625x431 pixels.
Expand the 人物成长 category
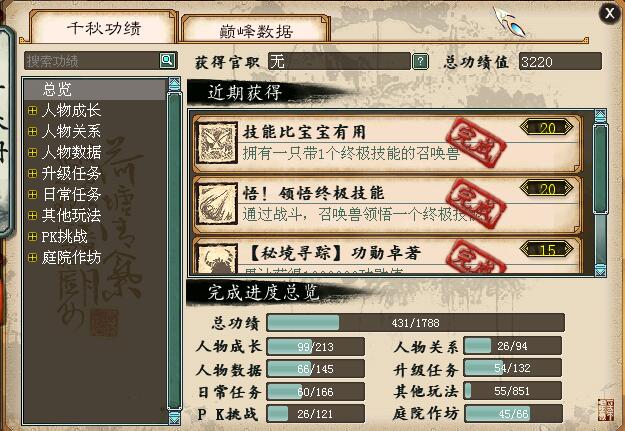33,110
